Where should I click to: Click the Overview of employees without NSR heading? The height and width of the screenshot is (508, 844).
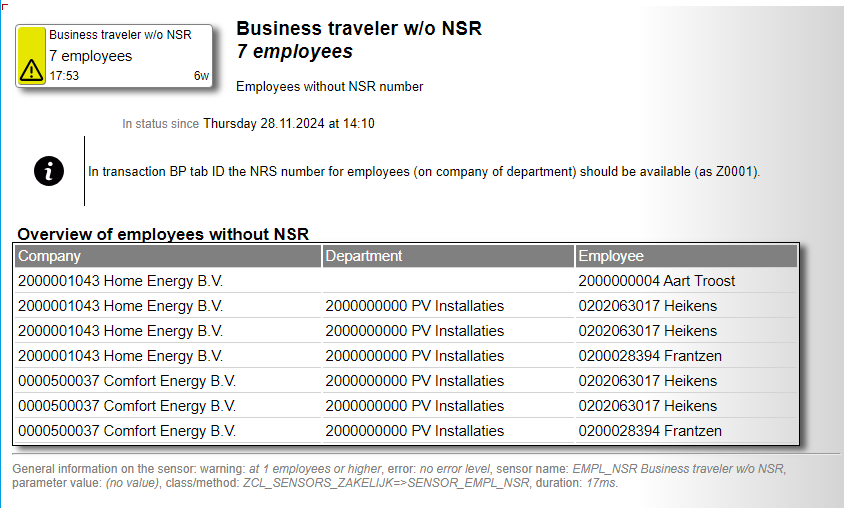[x=163, y=234]
